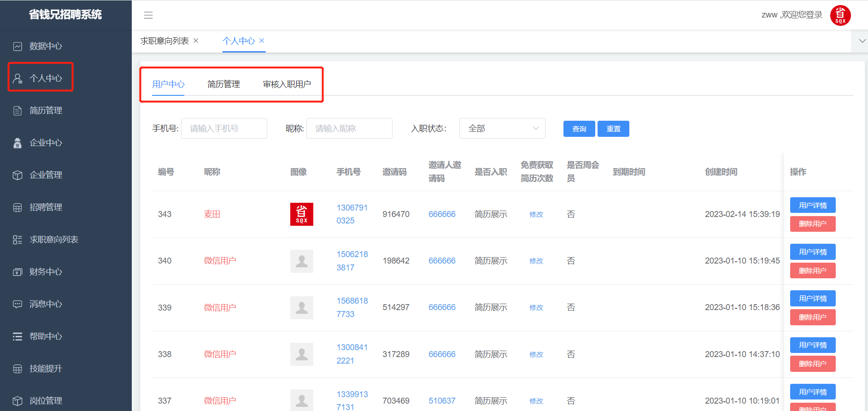This screenshot has width=868, height=411.
Task: Expand the 入职状态 dropdown
Action: [502, 129]
